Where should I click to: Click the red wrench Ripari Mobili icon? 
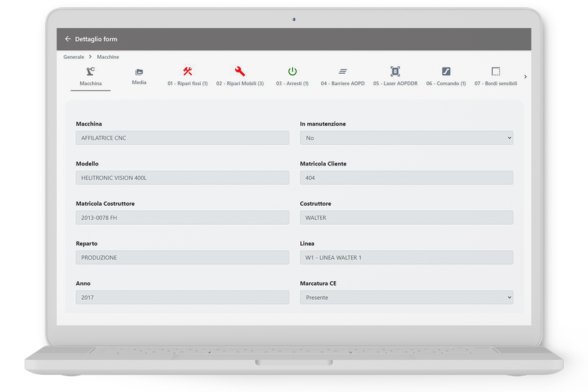[240, 71]
